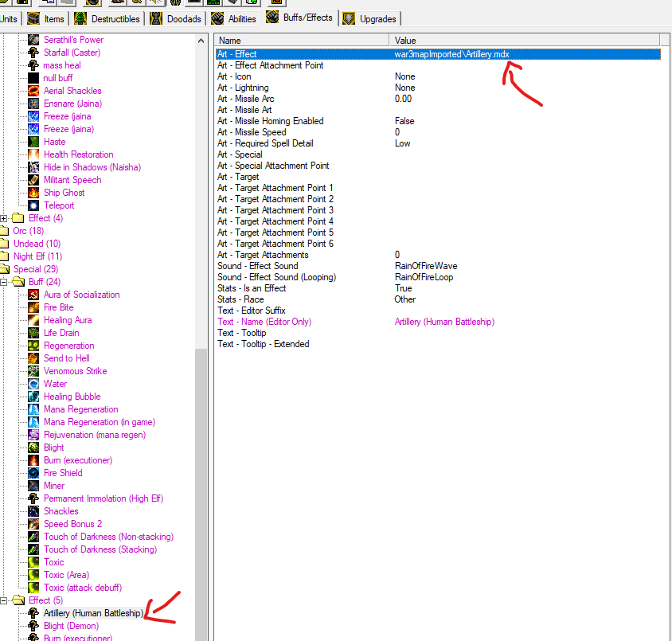
Task: Click the Healing Bubble icon
Action: pos(33,397)
